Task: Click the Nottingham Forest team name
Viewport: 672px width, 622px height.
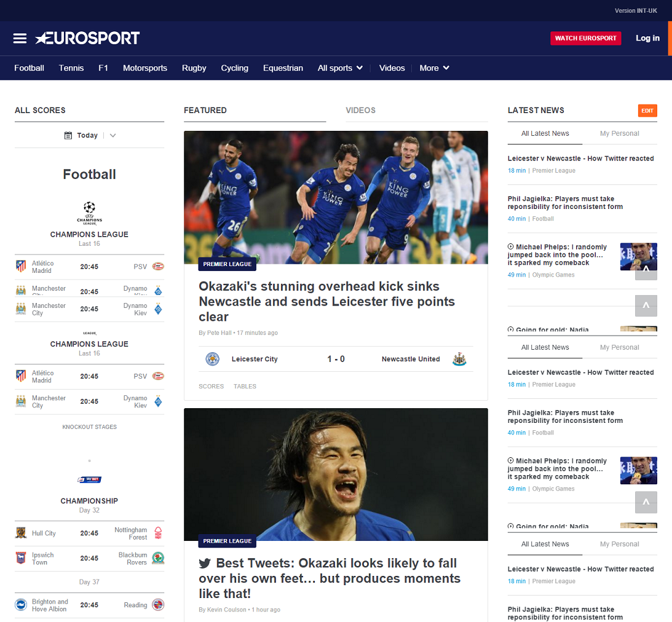Action: 131,533
